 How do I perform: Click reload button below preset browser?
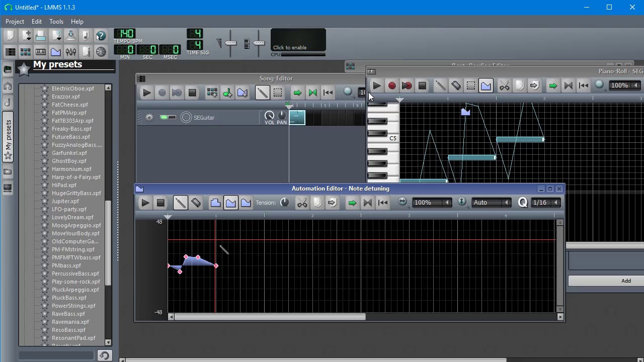[104, 355]
